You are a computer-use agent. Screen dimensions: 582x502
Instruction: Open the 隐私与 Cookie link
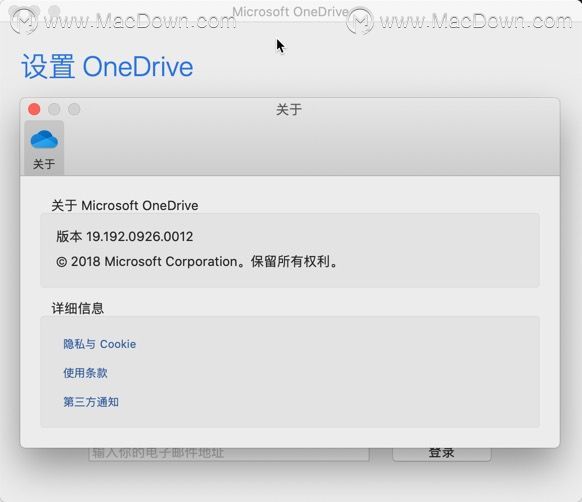[99, 344]
